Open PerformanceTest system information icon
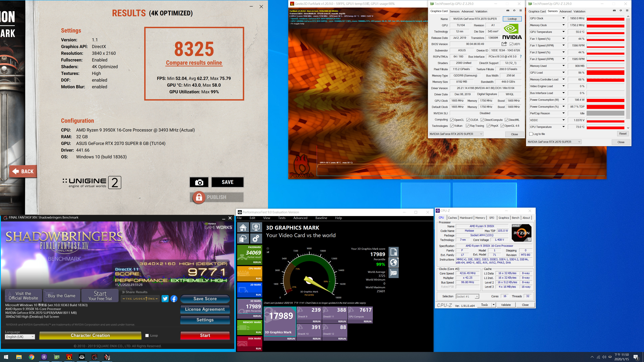Image resolution: width=644 pixels, height=362 pixels. [x=256, y=227]
